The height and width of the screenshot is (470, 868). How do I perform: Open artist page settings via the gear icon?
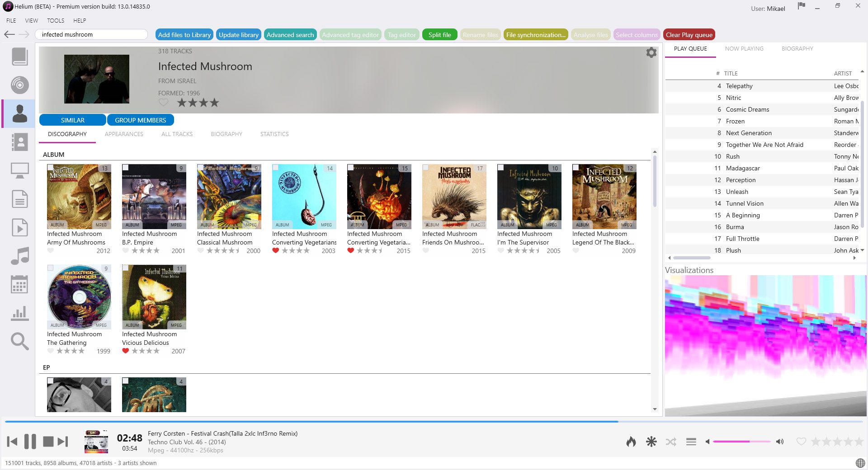click(651, 52)
